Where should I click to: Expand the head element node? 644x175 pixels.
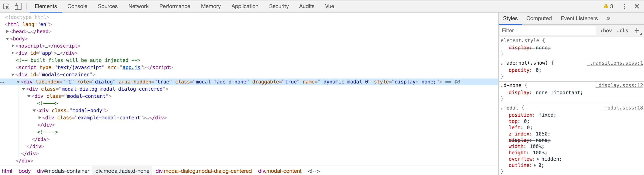[7, 31]
